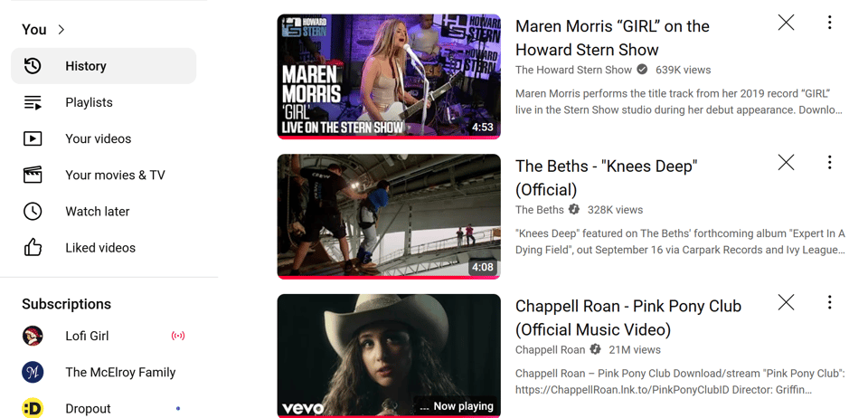Open options menu for The Beths video
Image resolution: width=868 pixels, height=418 pixels.
[829, 162]
